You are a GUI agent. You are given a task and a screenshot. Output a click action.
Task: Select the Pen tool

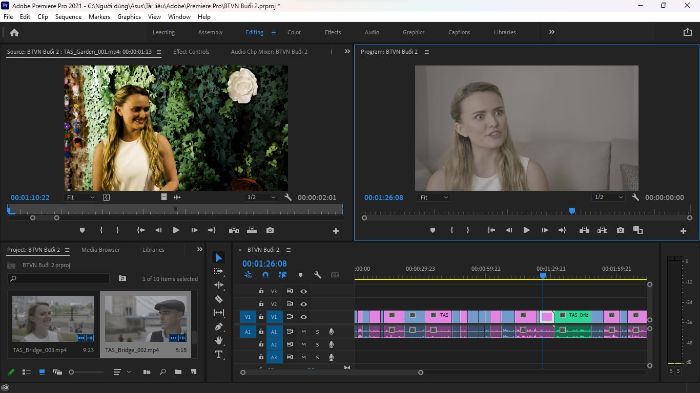tap(219, 327)
